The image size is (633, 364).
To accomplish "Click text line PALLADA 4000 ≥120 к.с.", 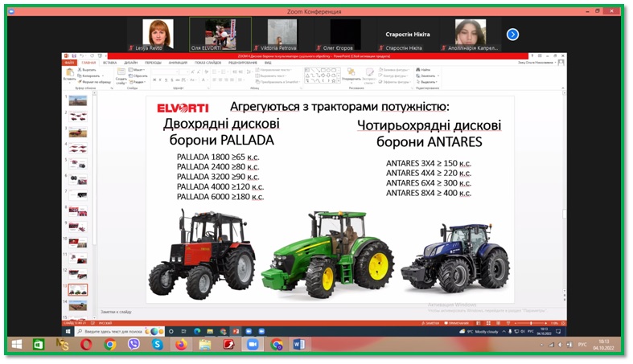I will click(220, 187).
